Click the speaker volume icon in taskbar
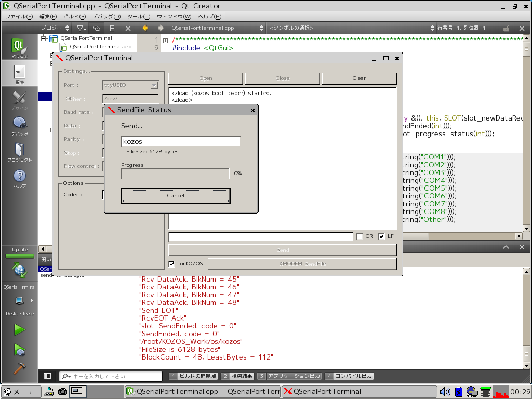Screen dimensions: 532x399 coord(445,391)
